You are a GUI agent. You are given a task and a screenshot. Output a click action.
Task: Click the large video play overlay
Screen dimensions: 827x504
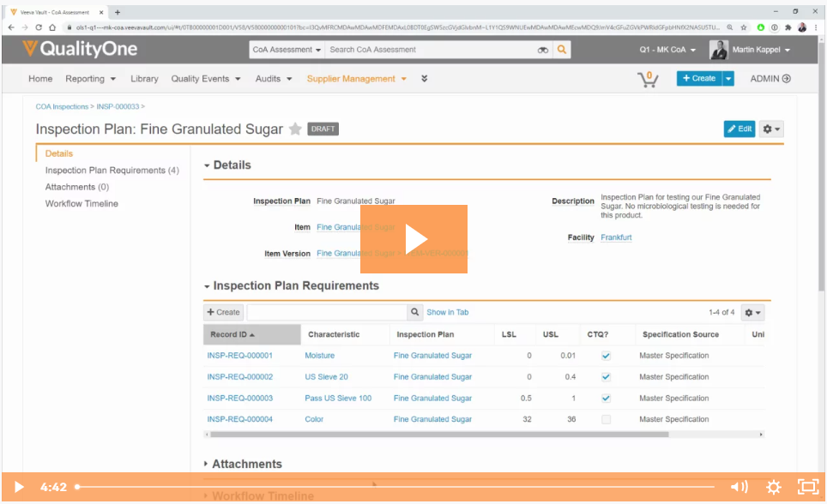tap(413, 239)
